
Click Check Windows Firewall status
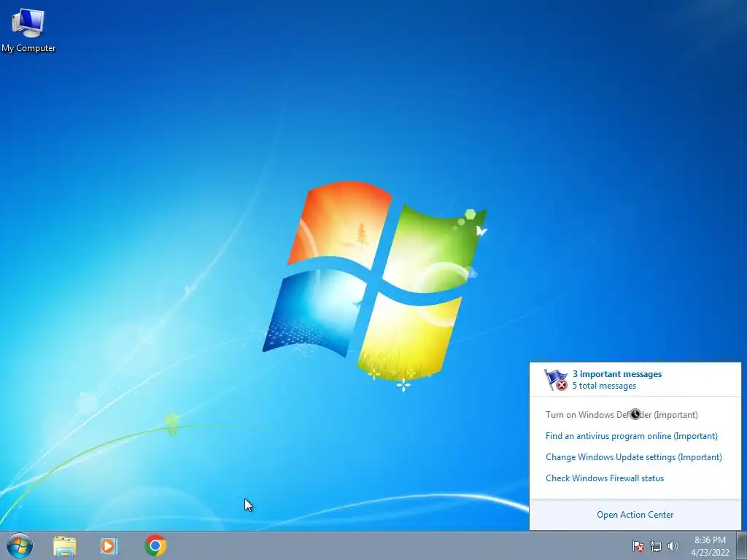(605, 478)
